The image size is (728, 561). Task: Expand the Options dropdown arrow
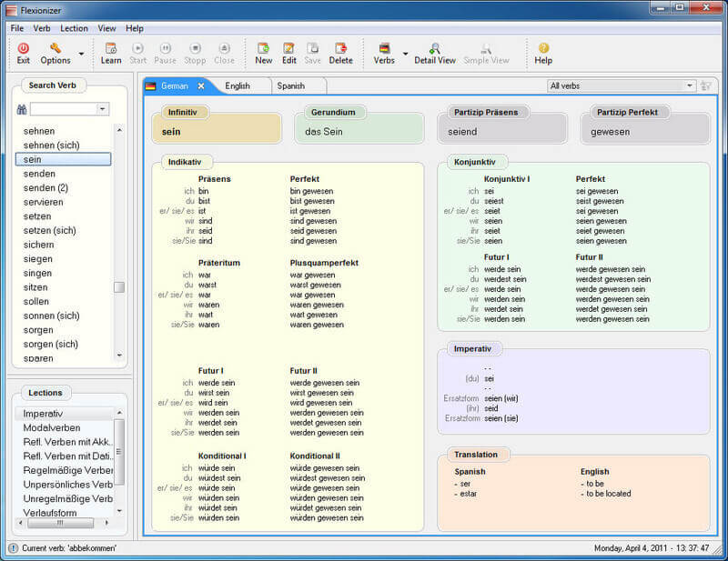[x=81, y=55]
